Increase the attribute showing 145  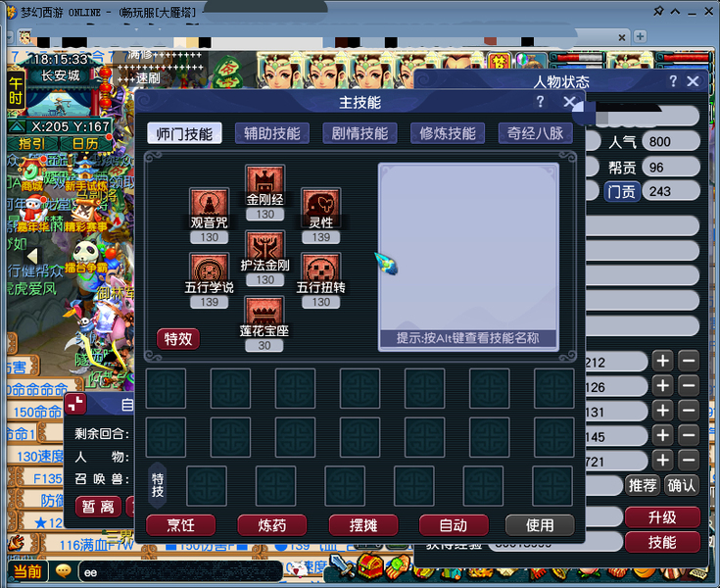point(662,435)
